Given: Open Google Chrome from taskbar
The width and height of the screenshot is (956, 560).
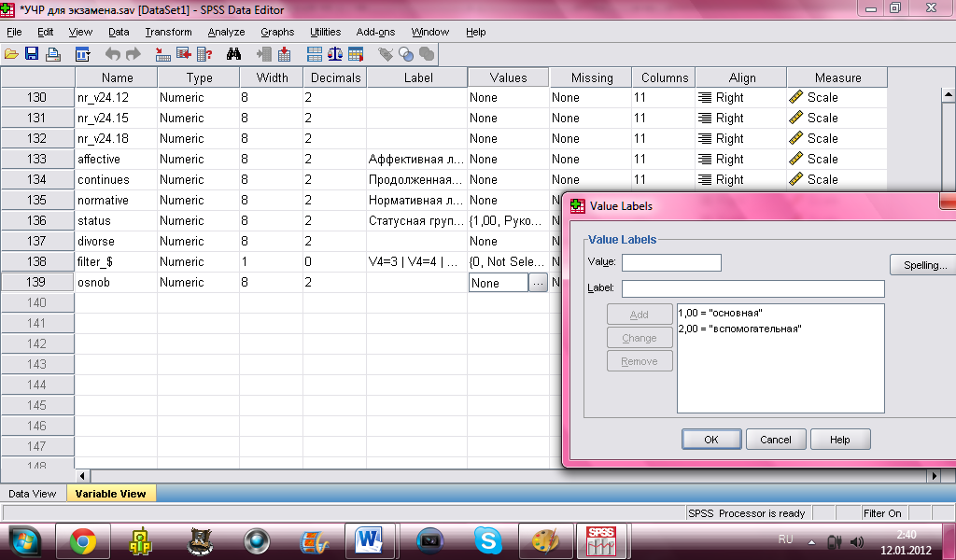Looking at the screenshot, I should 83,541.
